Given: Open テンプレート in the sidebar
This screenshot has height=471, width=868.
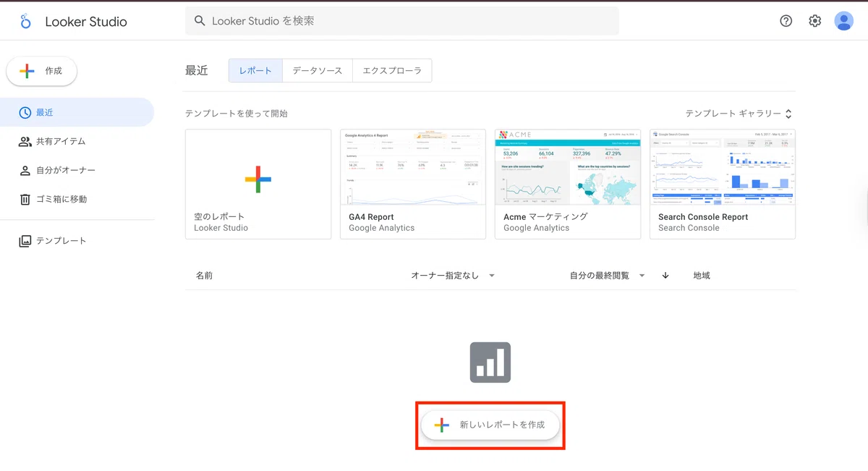Looking at the screenshot, I should tap(77, 241).
